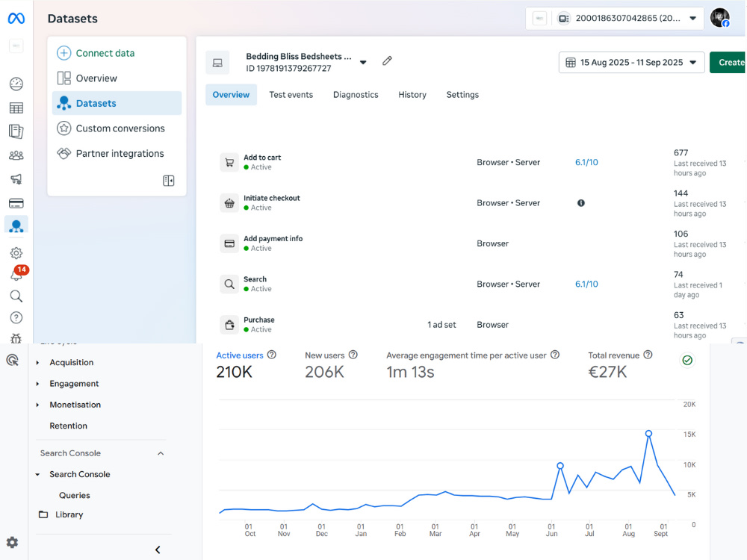Expand the Acquisition tree section
The width and height of the screenshot is (747, 560).
point(37,362)
